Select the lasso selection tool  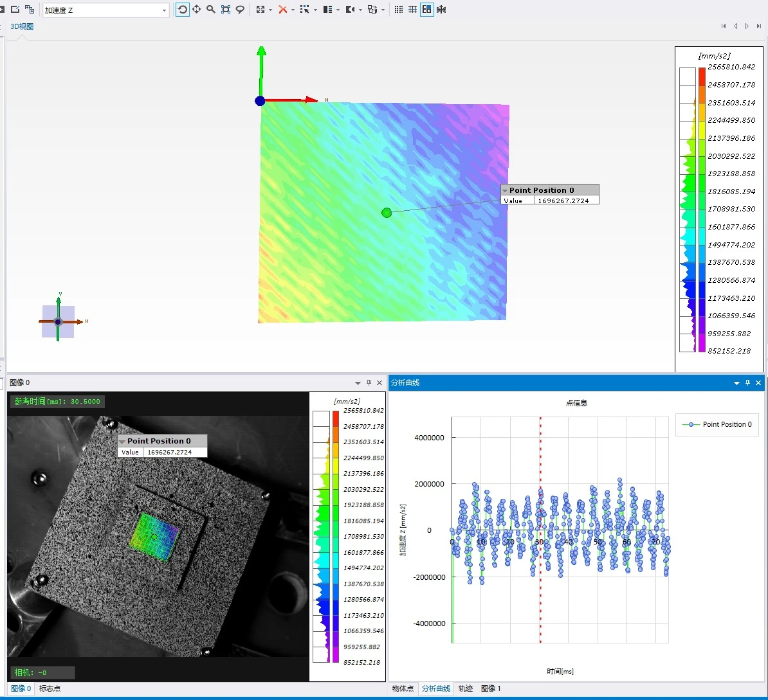240,9
